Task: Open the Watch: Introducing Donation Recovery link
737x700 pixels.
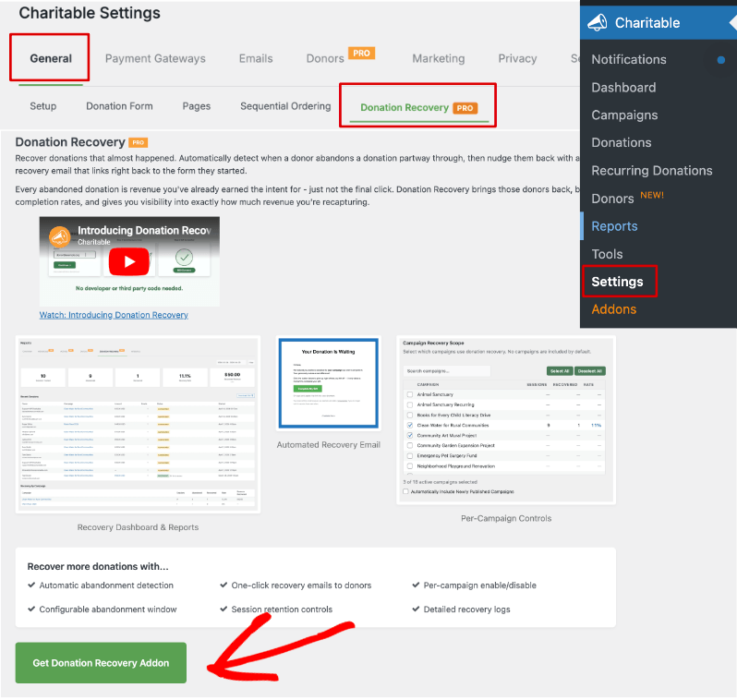Action: (x=114, y=315)
